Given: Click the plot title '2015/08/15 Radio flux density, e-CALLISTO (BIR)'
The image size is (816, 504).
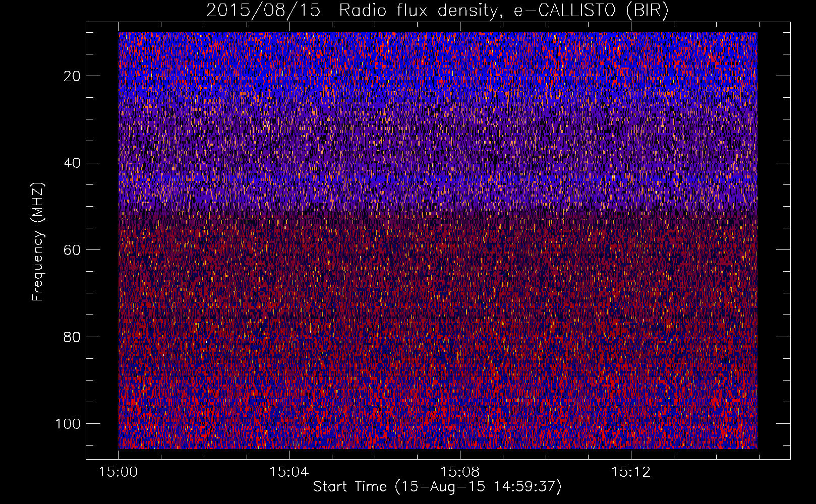Looking at the screenshot, I should pos(437,11).
